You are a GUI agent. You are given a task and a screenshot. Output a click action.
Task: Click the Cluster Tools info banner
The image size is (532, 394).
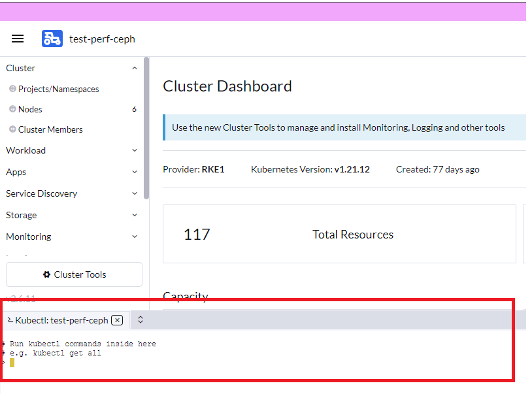344,127
